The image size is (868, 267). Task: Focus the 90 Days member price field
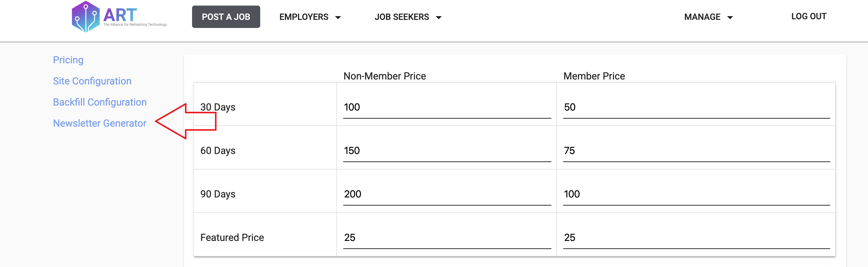point(696,194)
